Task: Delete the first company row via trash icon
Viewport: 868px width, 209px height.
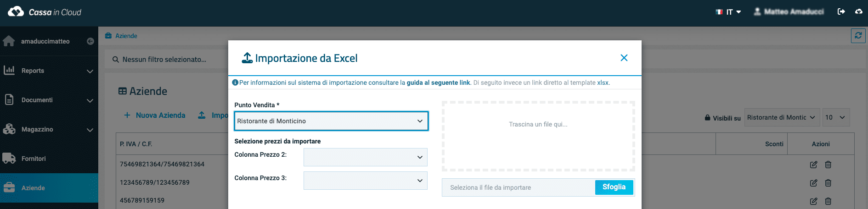Action: click(828, 165)
